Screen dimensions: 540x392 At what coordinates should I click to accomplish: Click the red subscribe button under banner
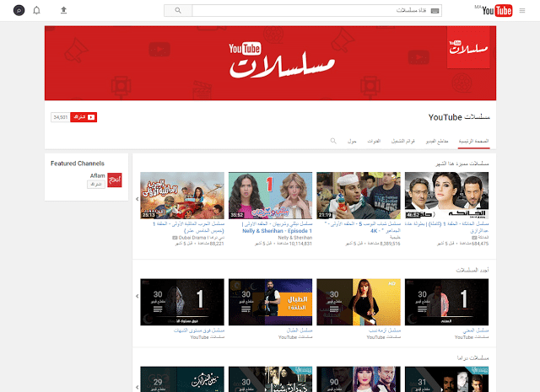tap(84, 117)
